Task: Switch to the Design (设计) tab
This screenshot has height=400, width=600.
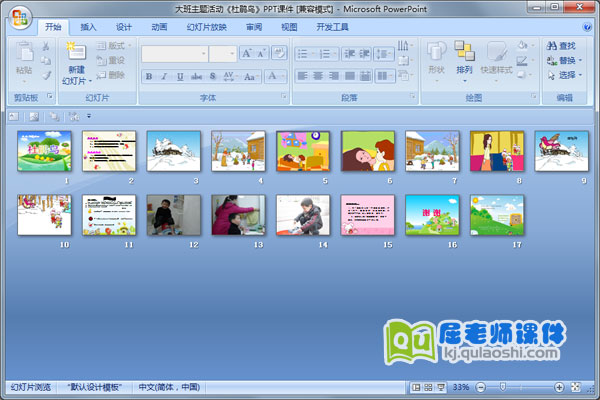Action: click(x=124, y=27)
